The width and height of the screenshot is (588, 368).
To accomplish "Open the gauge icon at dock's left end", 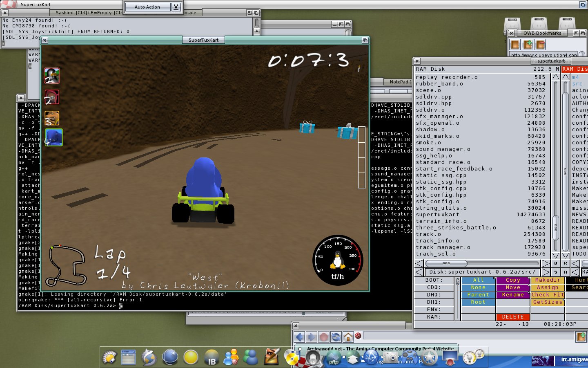I will click(x=109, y=358).
